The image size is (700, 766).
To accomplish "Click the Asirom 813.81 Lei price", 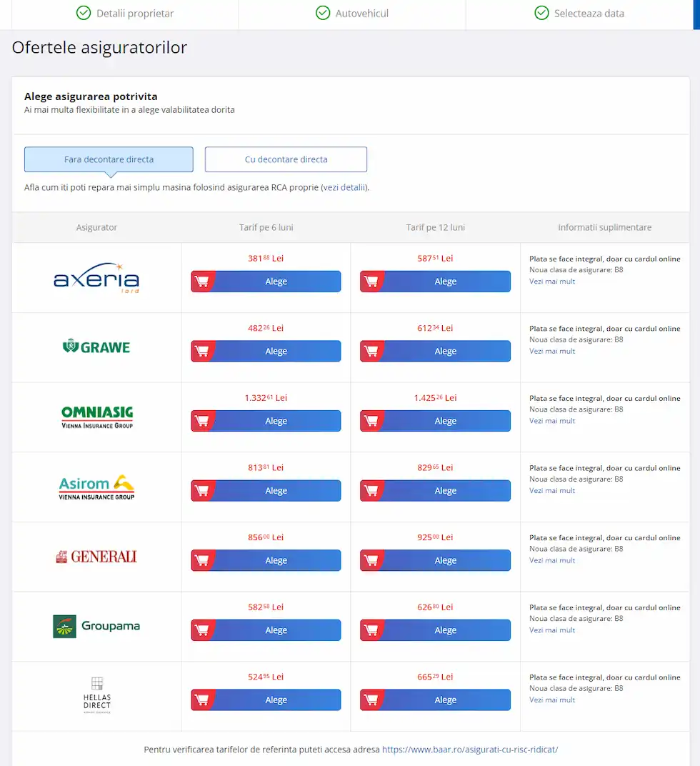I will click(x=266, y=467).
